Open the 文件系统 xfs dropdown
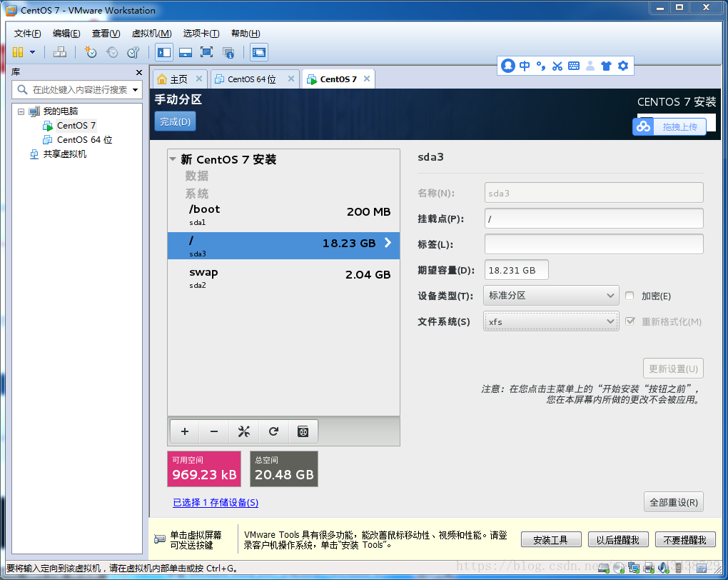 click(x=551, y=321)
